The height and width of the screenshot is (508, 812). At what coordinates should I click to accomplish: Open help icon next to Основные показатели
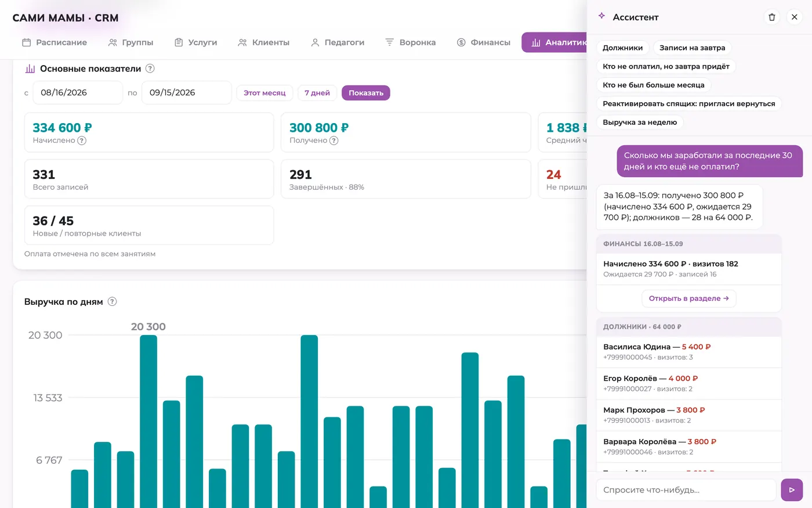click(150, 69)
